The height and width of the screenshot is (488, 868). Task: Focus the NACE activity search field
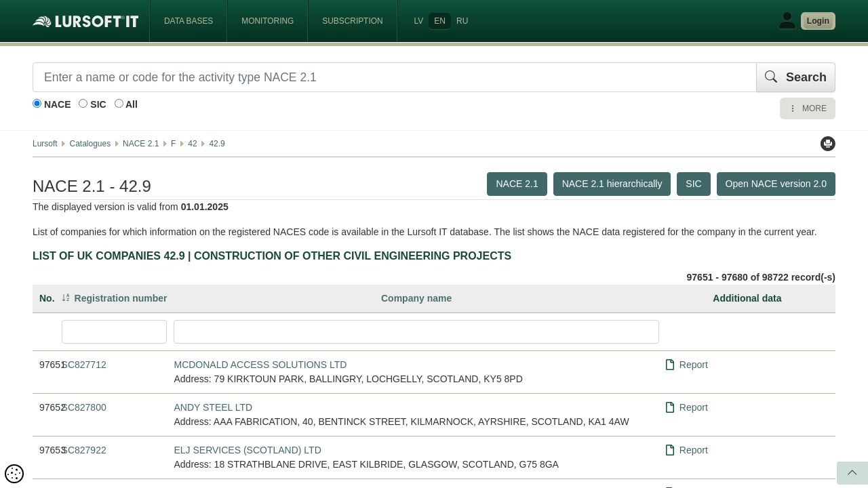coord(395,77)
